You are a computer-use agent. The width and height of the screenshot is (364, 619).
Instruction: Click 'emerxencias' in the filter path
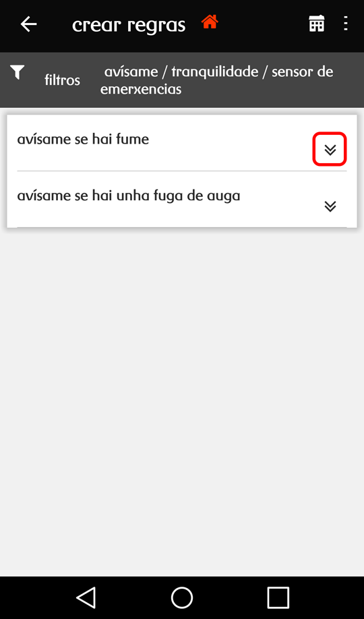click(x=141, y=89)
